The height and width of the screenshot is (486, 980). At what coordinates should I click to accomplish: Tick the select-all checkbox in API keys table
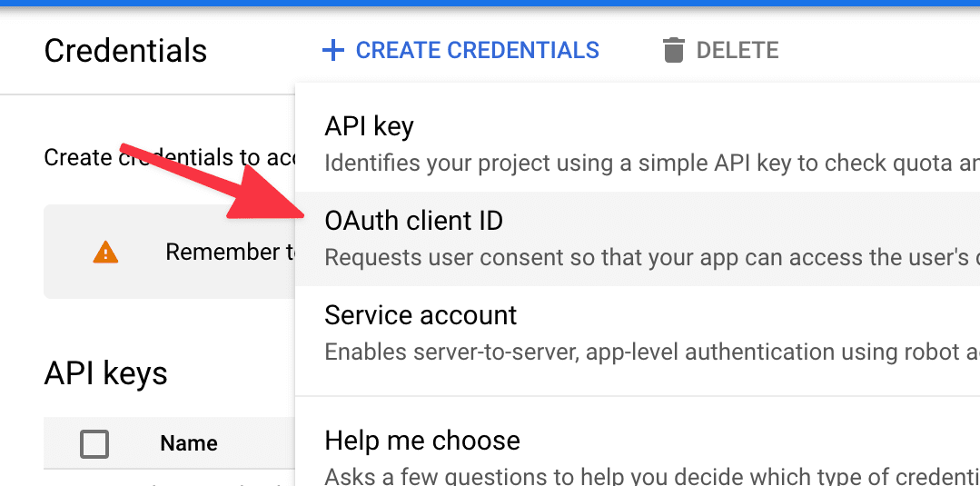click(94, 443)
